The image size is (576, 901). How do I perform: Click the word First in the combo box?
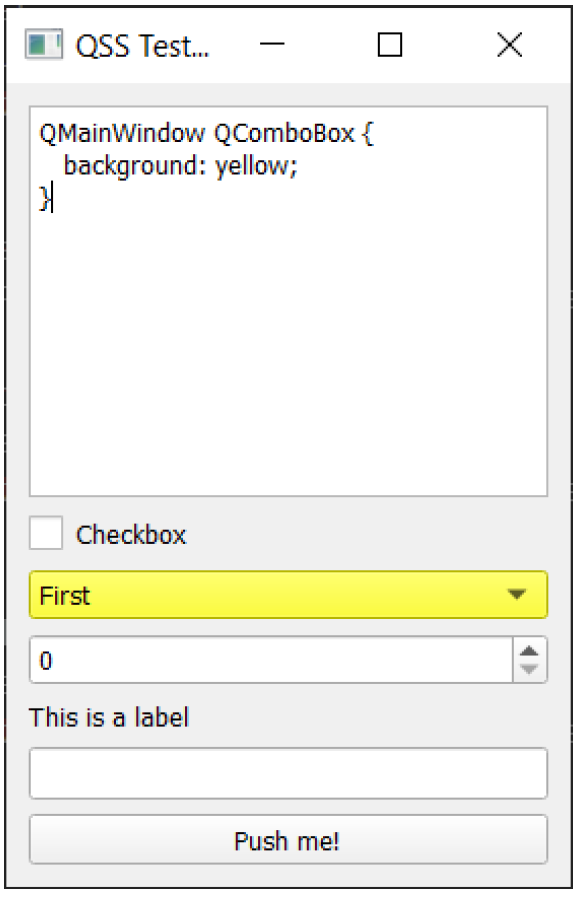(x=64, y=596)
